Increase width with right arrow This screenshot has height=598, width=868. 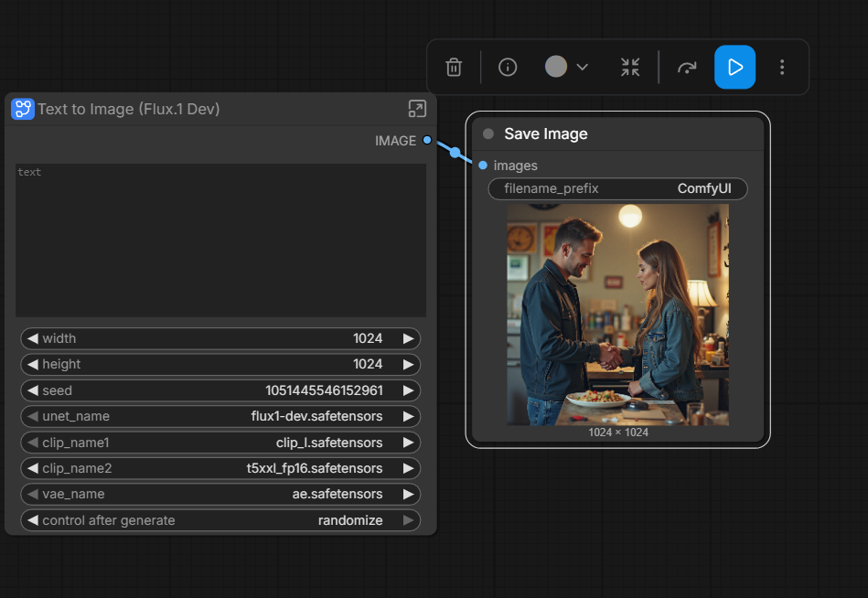[x=409, y=338]
